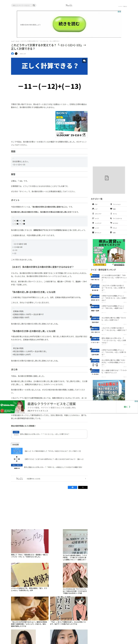
Task: Click the ポイント section heading
Action: tap(15, 200)
